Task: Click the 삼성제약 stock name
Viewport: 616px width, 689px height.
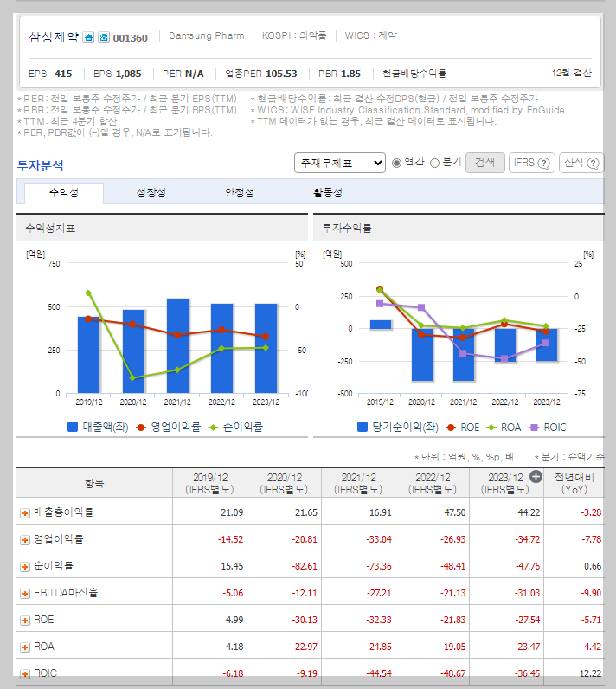Action: coord(54,37)
